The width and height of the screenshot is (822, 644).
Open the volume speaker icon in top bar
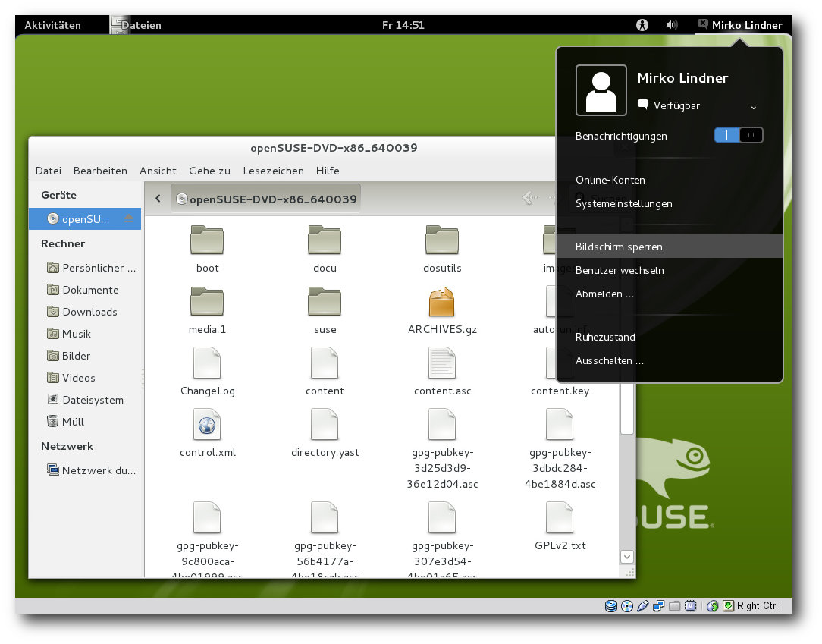coord(672,24)
